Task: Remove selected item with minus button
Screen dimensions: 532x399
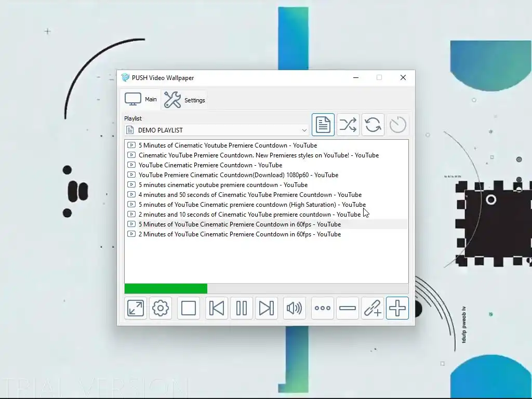Action: point(348,308)
